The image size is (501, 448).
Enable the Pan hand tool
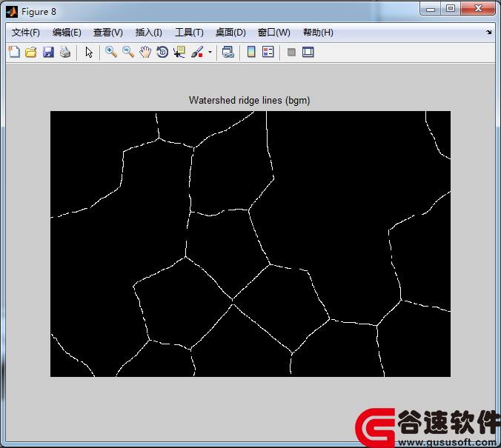(x=145, y=52)
